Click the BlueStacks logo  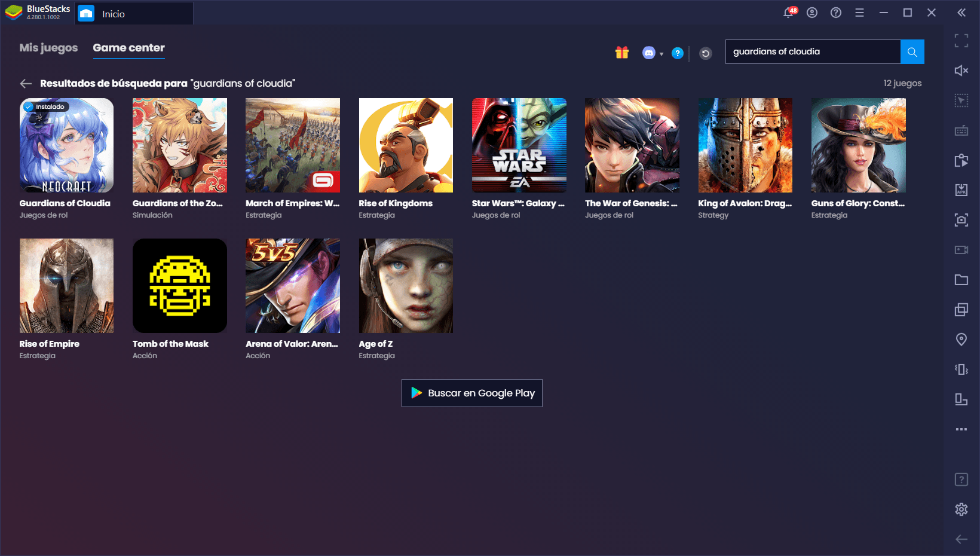coord(14,13)
